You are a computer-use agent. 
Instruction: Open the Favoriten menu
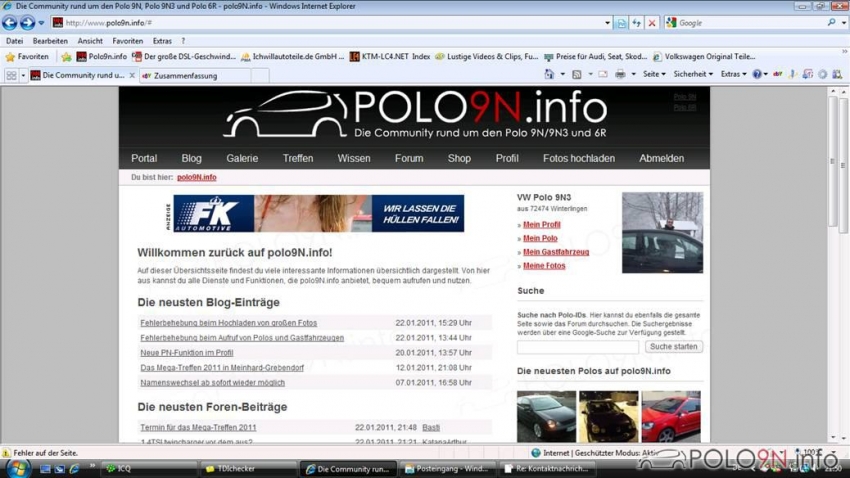point(127,41)
